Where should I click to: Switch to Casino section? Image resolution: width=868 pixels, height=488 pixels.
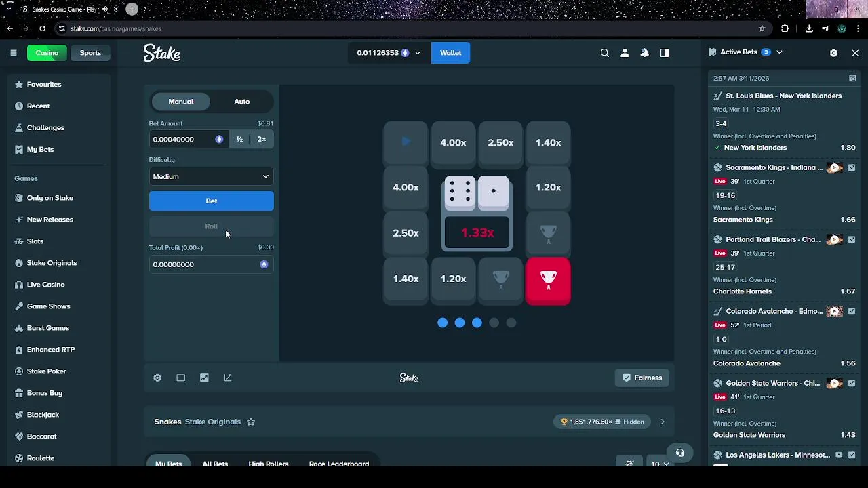47,53
